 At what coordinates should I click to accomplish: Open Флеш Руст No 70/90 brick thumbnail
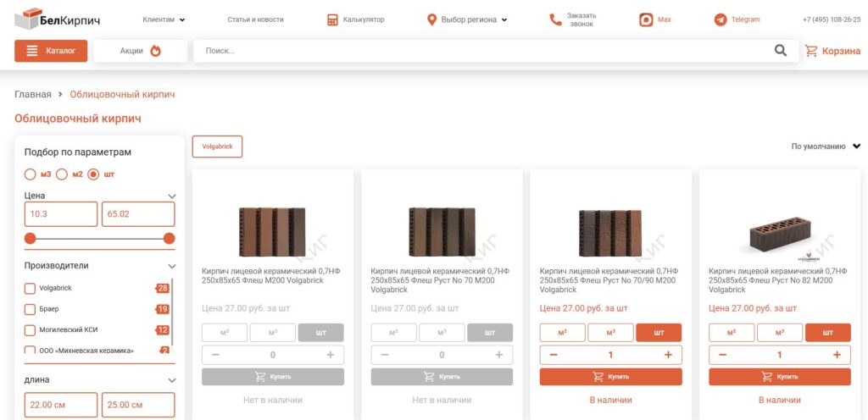[610, 233]
